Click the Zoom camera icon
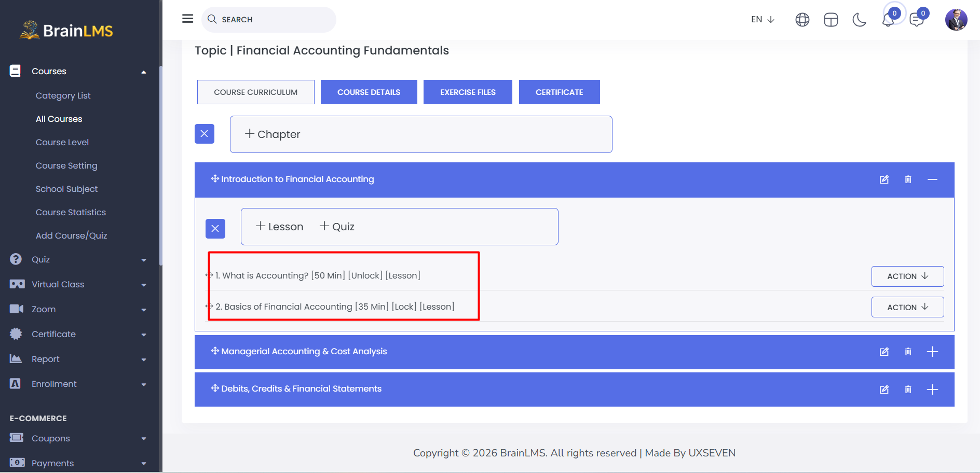 17,309
